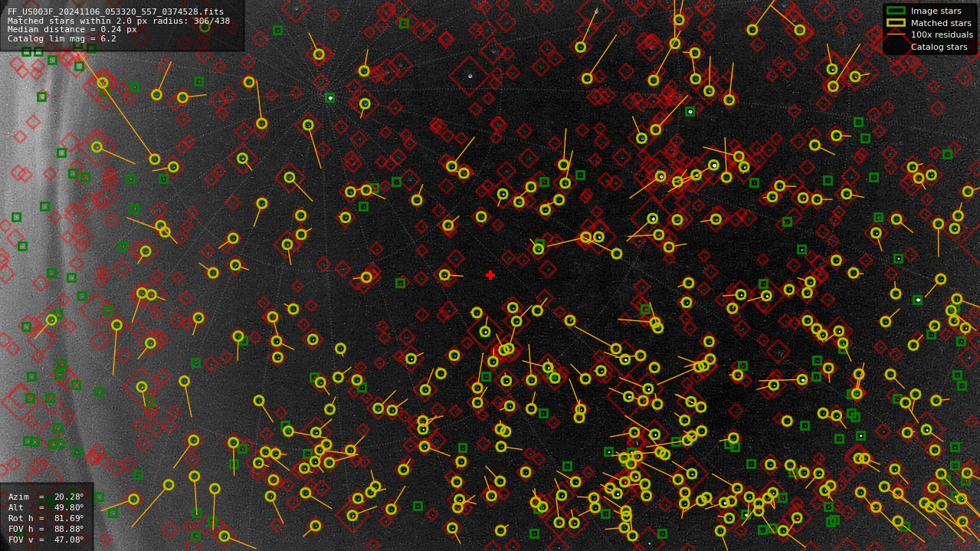Click the 'FOV h = 88.88°' value
980x551 pixels.
(x=46, y=530)
